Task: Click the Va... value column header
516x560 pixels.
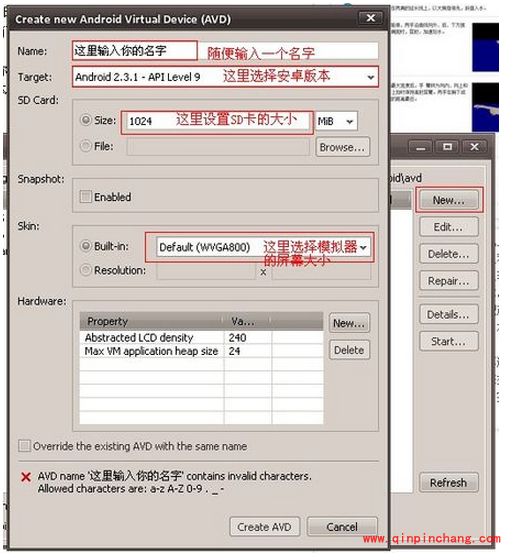Action: pos(247,321)
